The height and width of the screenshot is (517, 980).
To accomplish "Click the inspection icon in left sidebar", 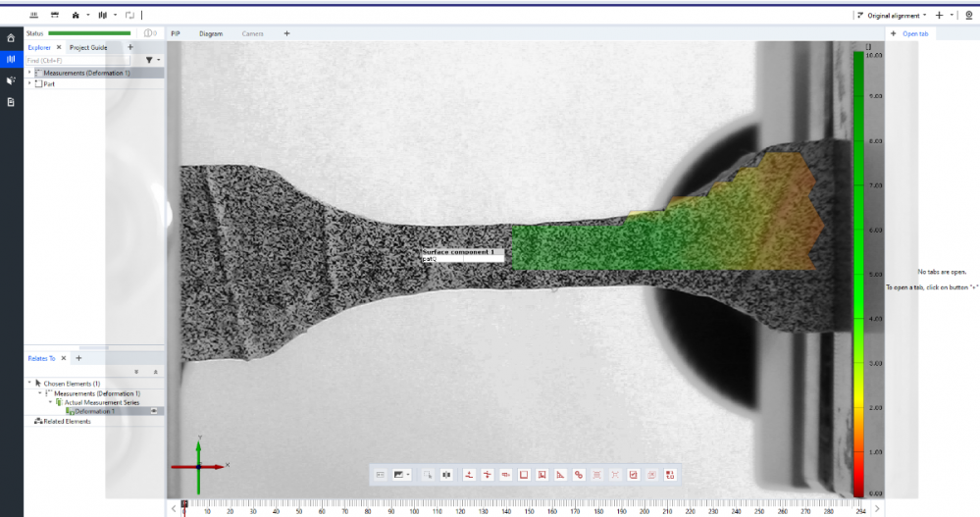I will click(11, 80).
